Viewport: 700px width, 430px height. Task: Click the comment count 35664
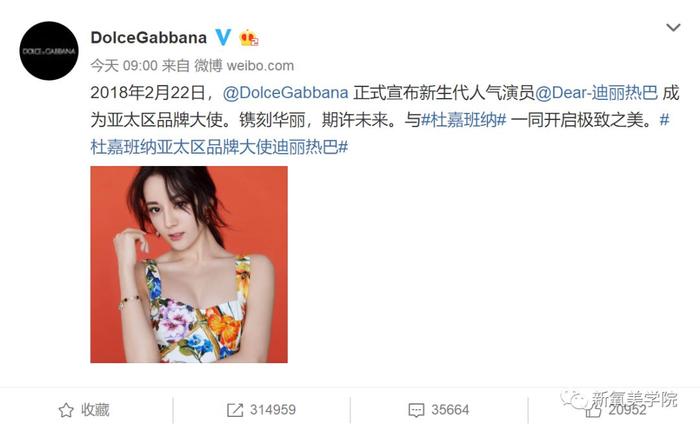click(x=450, y=410)
